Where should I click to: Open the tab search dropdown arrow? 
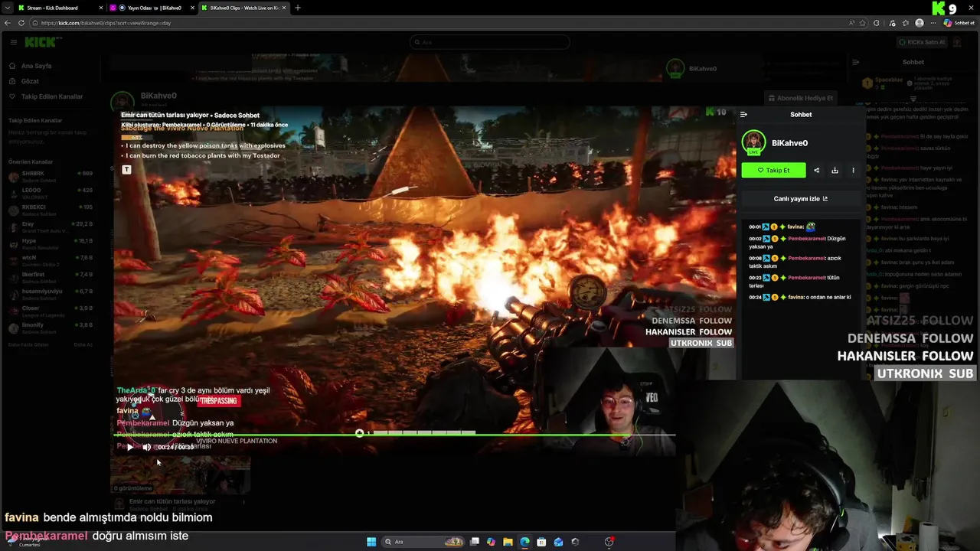(x=7, y=8)
